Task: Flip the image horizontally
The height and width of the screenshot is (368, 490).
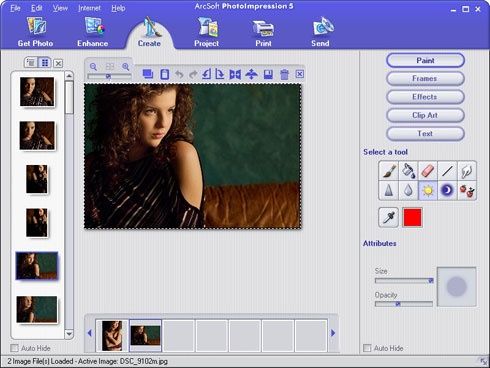Action: 235,74
